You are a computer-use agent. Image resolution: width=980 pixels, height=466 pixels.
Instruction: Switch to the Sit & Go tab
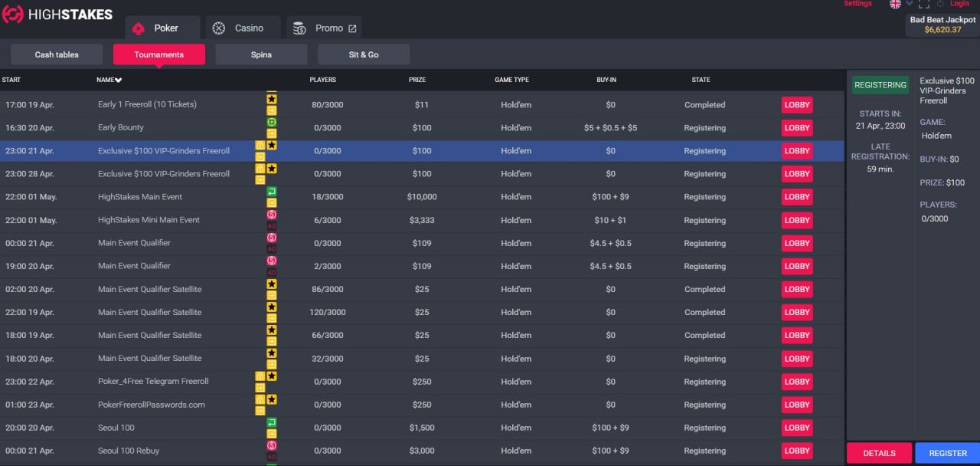[364, 54]
